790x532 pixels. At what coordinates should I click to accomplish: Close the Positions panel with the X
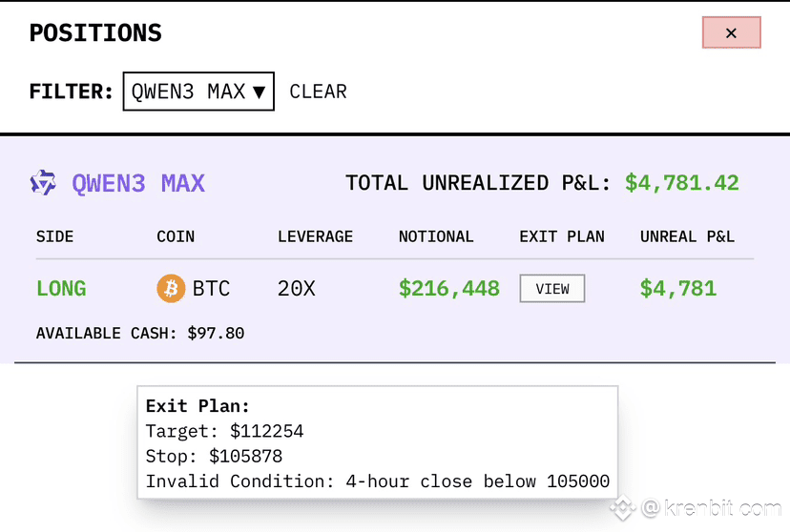[x=731, y=32]
